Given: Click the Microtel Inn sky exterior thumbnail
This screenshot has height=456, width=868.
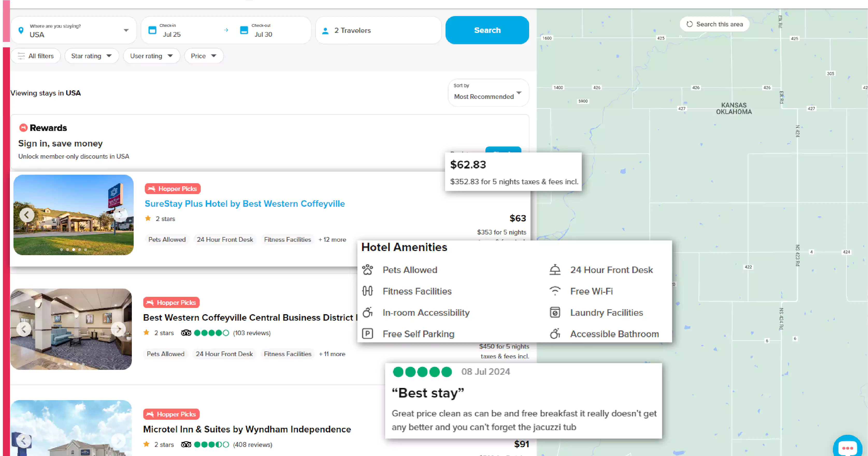Looking at the screenshot, I should point(71,428).
